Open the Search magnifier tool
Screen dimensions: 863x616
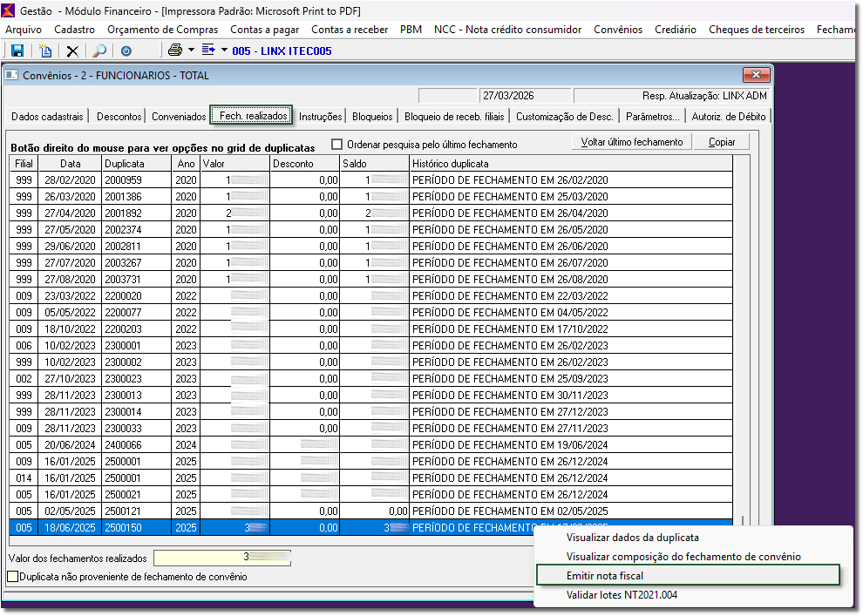99,51
